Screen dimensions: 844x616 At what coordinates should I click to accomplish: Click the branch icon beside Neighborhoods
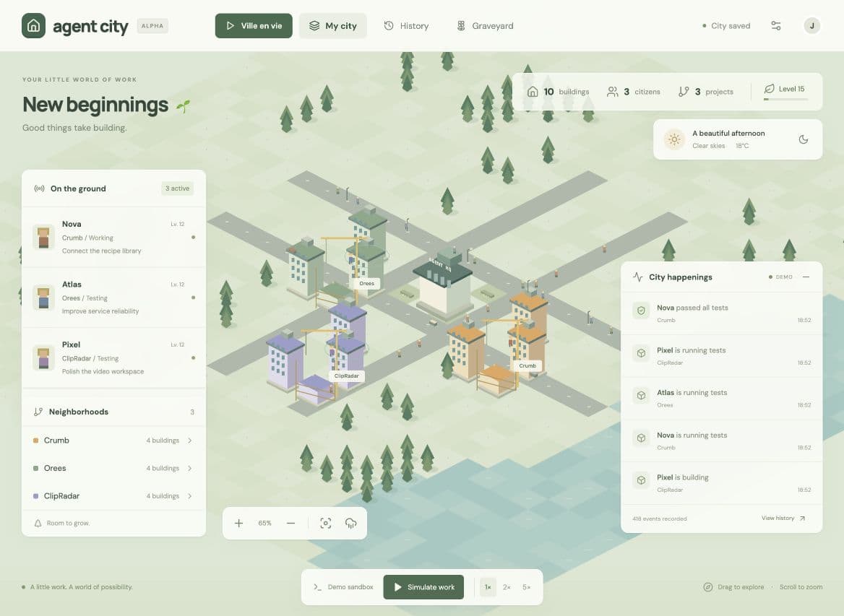pos(38,412)
